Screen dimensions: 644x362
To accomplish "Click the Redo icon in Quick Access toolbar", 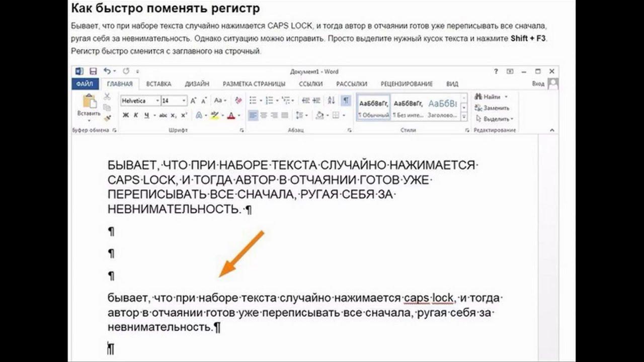I will 126,71.
